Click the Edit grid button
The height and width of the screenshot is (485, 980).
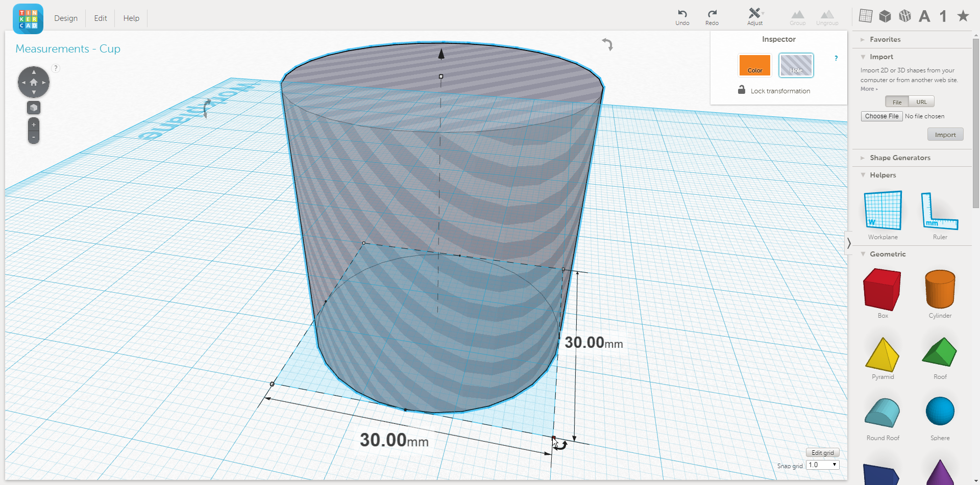[x=822, y=453]
